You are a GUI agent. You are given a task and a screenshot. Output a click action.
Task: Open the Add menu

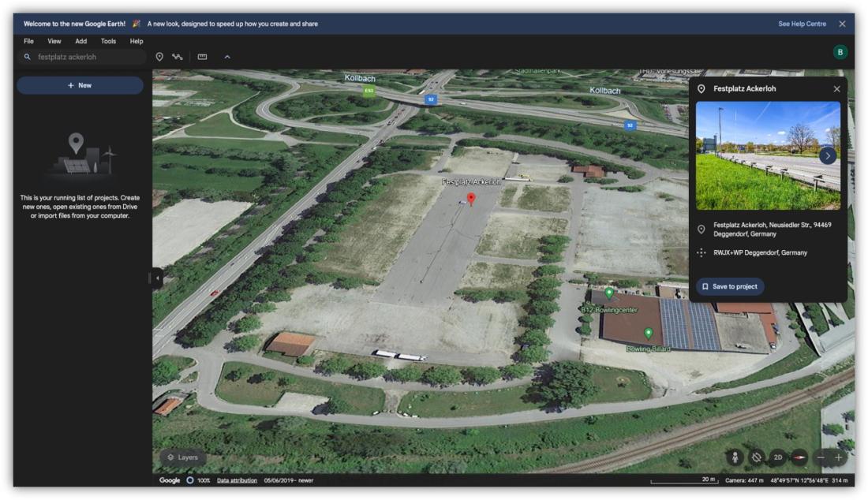[x=80, y=42]
